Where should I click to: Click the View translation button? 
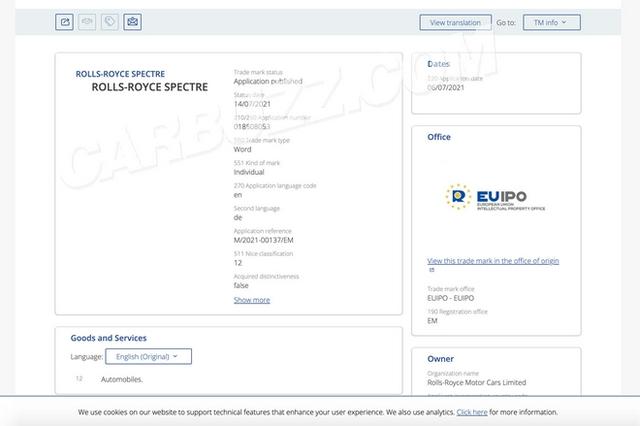click(456, 22)
